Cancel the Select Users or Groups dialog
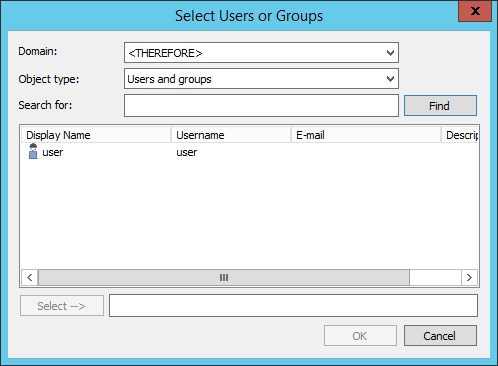Viewport: 498px width, 366px height. pyautogui.click(x=440, y=336)
